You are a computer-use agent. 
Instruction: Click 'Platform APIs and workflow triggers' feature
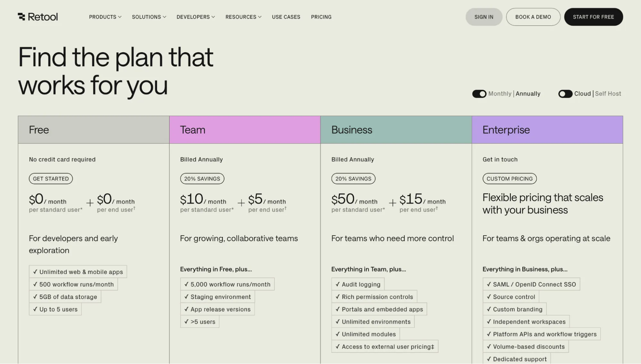542,334
